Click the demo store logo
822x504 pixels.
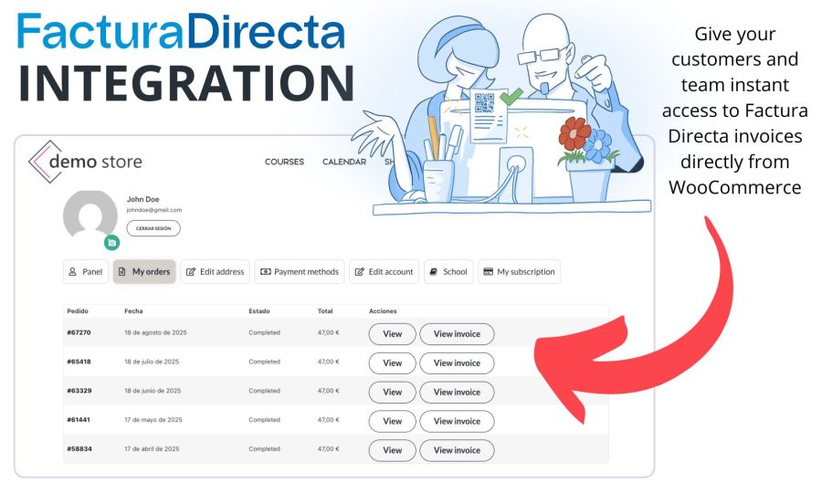85,162
